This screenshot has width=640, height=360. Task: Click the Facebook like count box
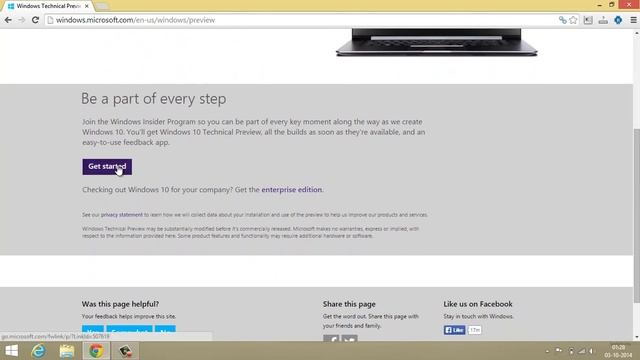pos(474,330)
